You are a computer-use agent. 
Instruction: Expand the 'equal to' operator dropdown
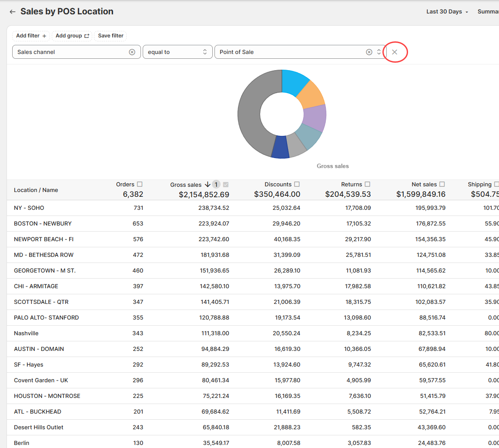177,52
